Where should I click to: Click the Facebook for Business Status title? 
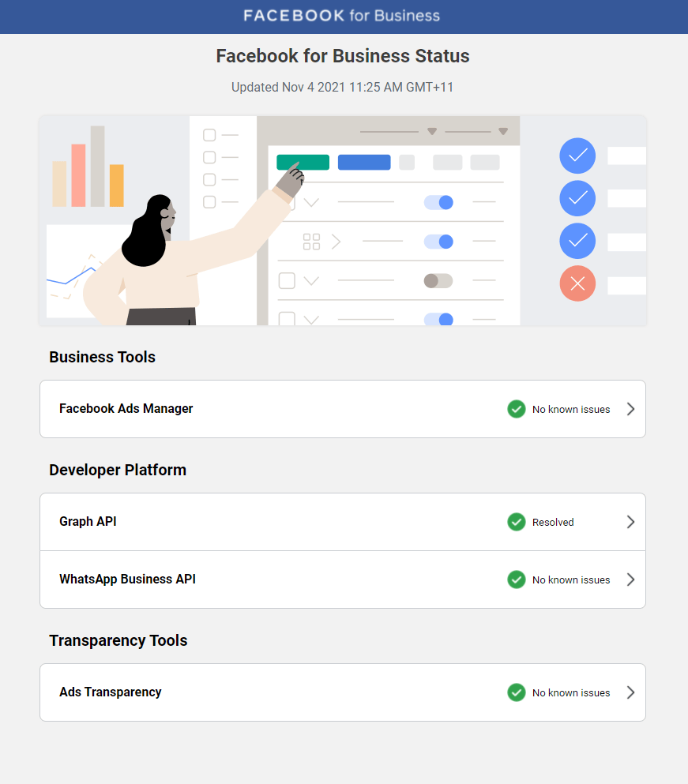tap(342, 56)
